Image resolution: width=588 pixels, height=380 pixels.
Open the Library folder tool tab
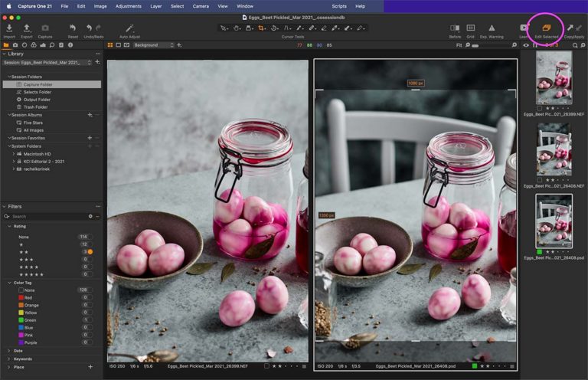(6, 45)
